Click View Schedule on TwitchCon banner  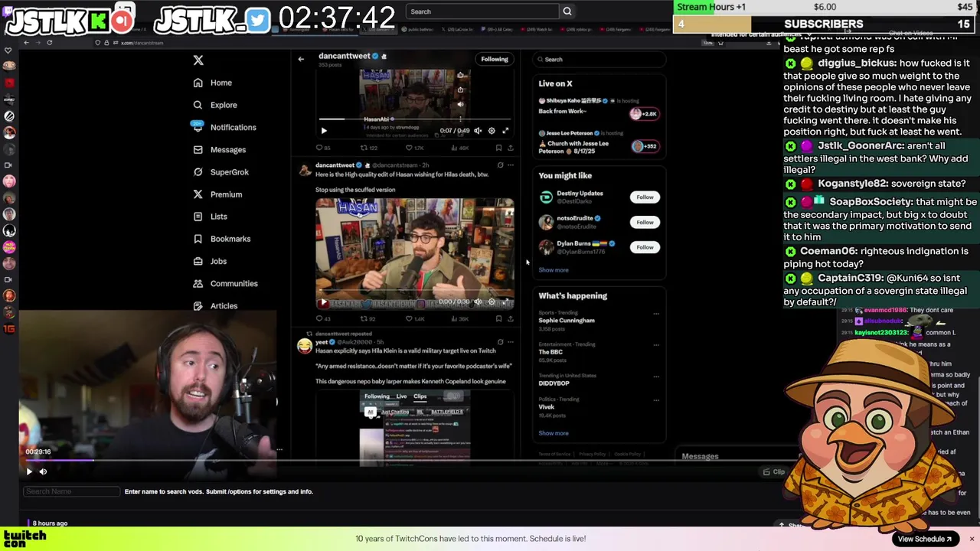coord(924,539)
